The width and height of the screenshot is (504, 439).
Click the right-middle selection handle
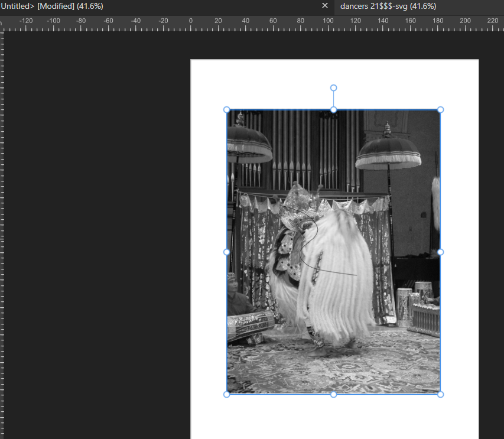(x=440, y=252)
